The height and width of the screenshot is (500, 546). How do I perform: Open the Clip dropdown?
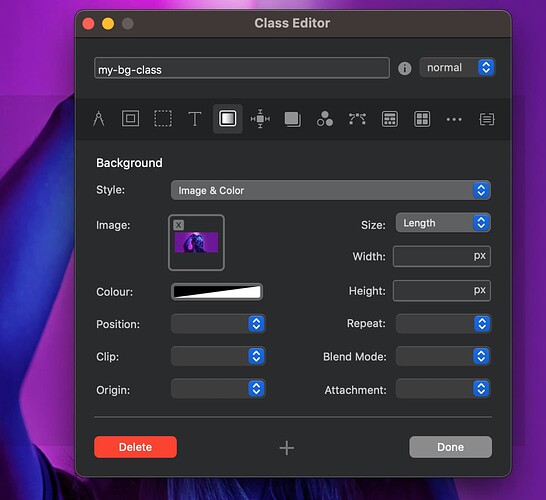click(218, 356)
